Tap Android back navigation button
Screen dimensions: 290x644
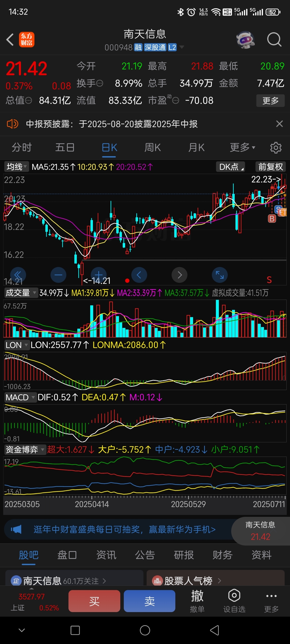pos(215,630)
